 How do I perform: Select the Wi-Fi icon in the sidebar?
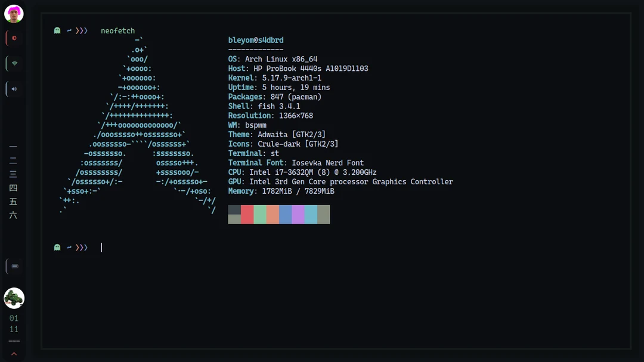(x=13, y=63)
